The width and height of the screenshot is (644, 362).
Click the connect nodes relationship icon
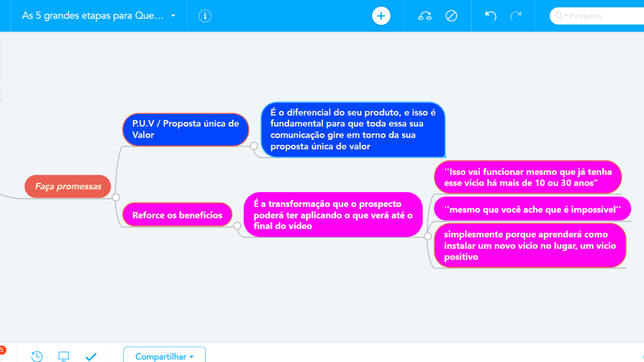[425, 16]
